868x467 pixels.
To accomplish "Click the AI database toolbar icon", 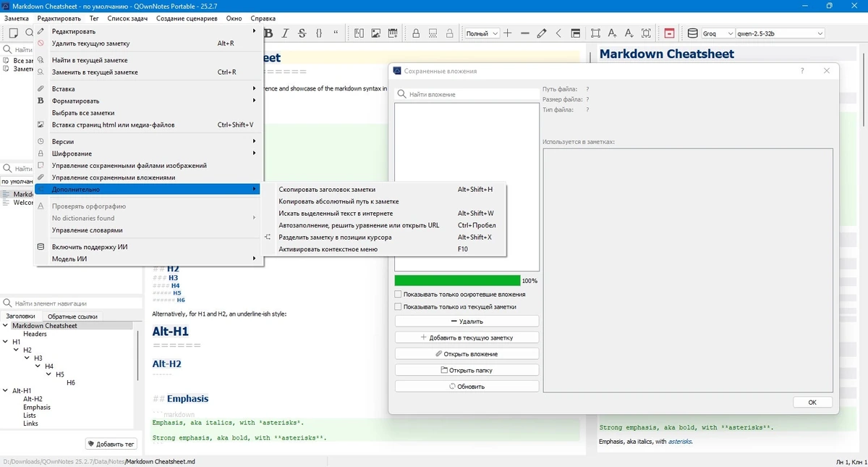I will pos(692,33).
